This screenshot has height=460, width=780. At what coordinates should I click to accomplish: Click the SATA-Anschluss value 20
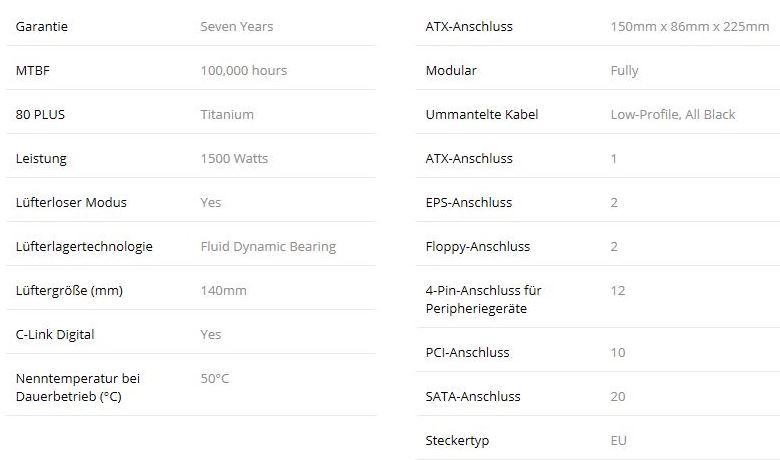click(618, 397)
